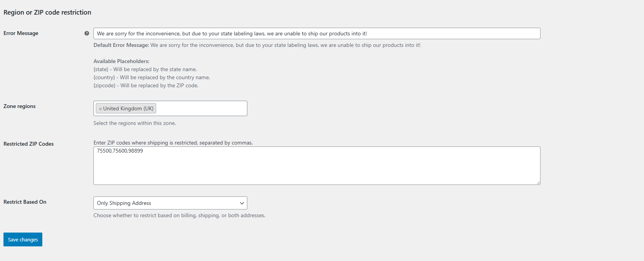Viewport: 644px width, 261px height.
Task: Save changes to the restriction settings
Action: pyautogui.click(x=23, y=239)
